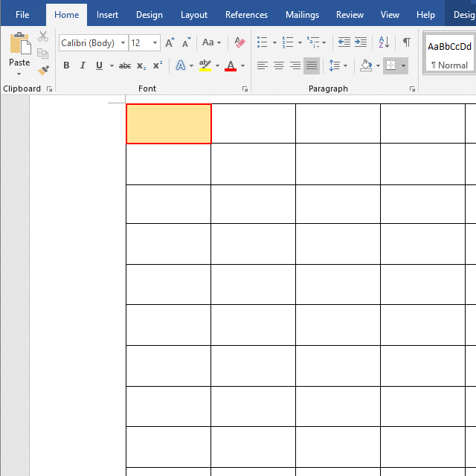Expand multilevel list dropdown arrow
476x476 pixels.
[x=324, y=42]
